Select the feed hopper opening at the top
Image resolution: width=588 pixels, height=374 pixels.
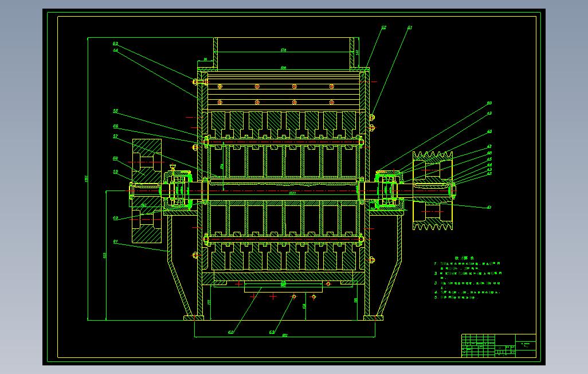click(x=284, y=53)
